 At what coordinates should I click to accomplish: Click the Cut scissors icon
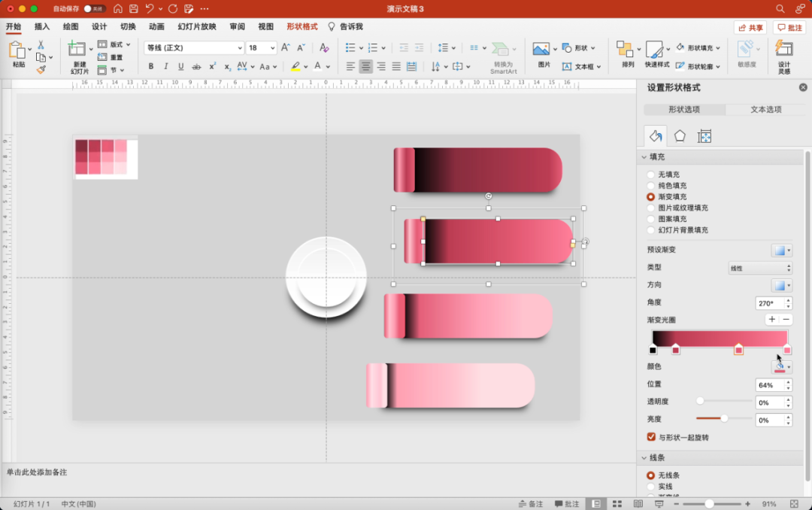tap(41, 45)
